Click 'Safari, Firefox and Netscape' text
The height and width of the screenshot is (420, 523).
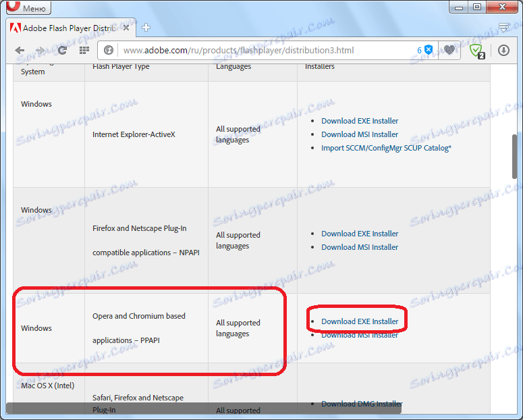(138, 398)
